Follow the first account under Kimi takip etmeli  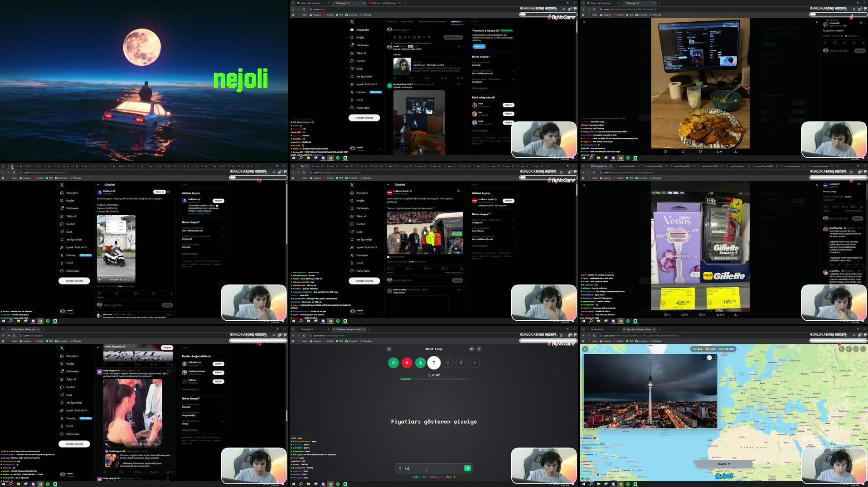[x=509, y=105]
